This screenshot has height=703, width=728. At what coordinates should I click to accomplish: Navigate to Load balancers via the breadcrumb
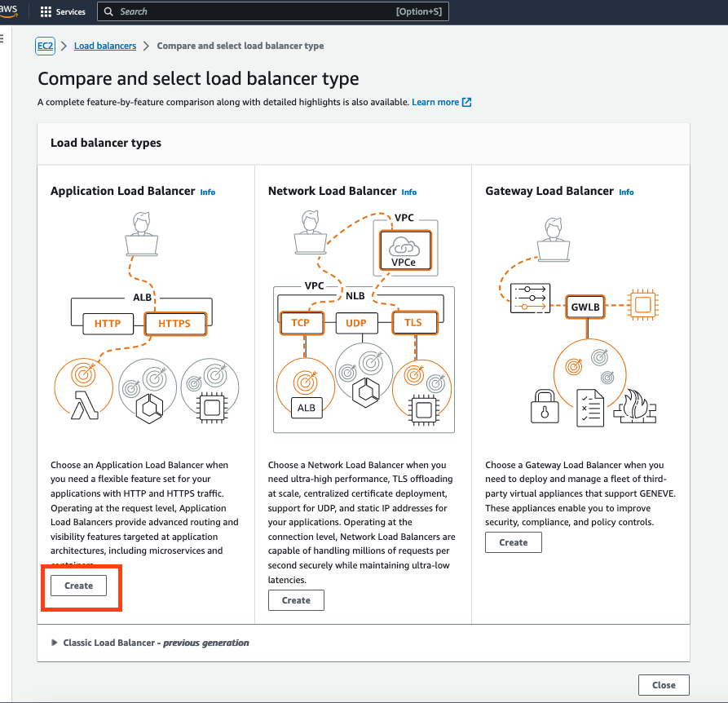(x=104, y=46)
